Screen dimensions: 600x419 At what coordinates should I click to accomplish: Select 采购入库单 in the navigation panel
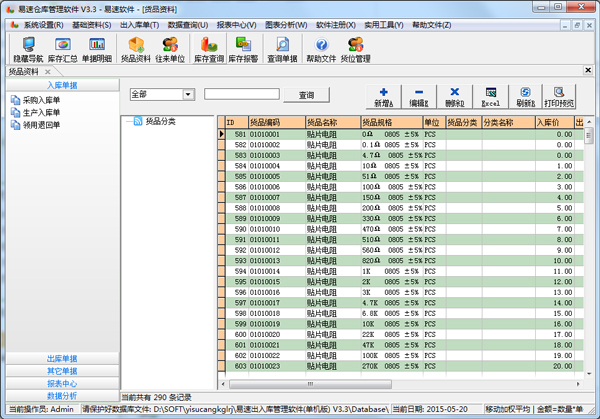pos(41,100)
